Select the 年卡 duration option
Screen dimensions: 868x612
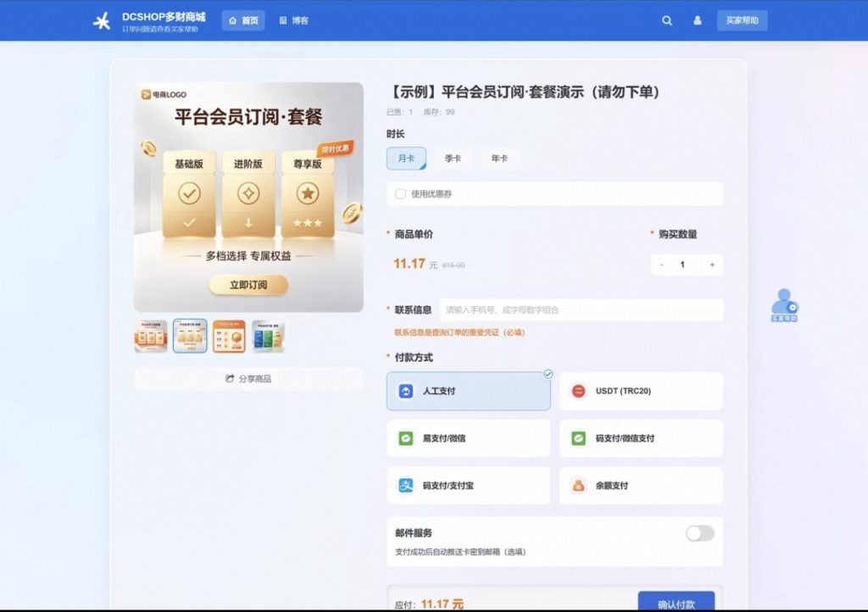click(x=499, y=159)
